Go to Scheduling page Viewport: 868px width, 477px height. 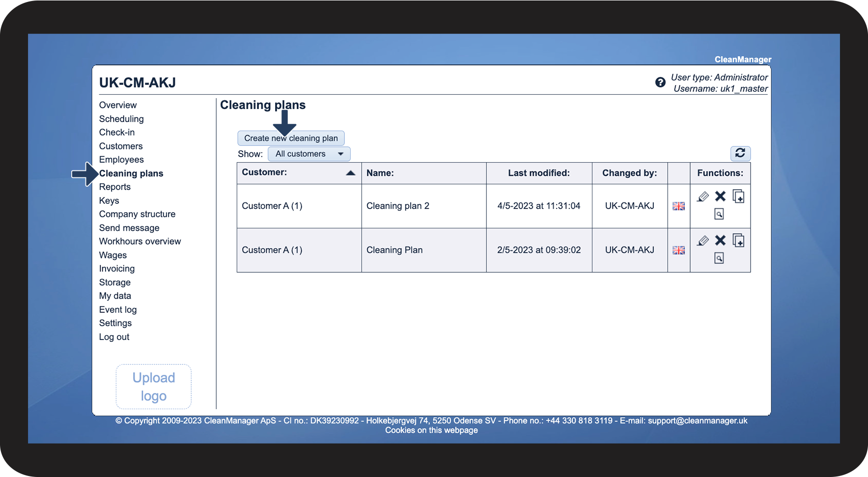point(121,119)
